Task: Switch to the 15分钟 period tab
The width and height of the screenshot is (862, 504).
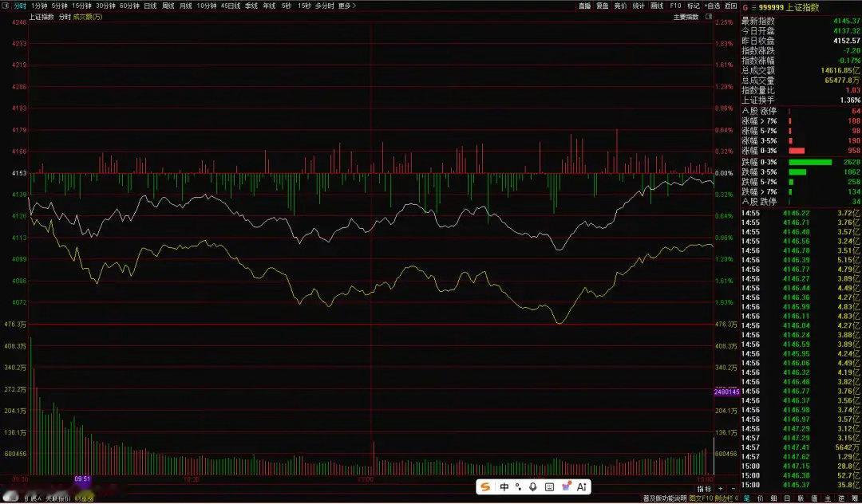Action: click(x=82, y=6)
